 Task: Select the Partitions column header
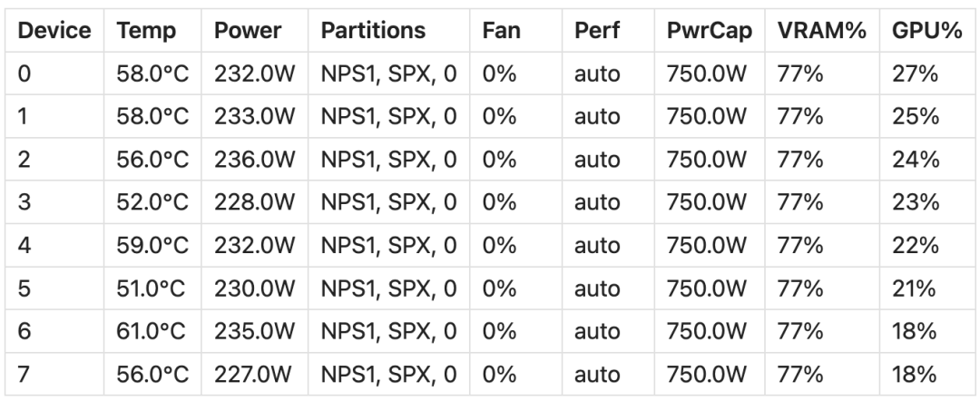click(x=388, y=30)
